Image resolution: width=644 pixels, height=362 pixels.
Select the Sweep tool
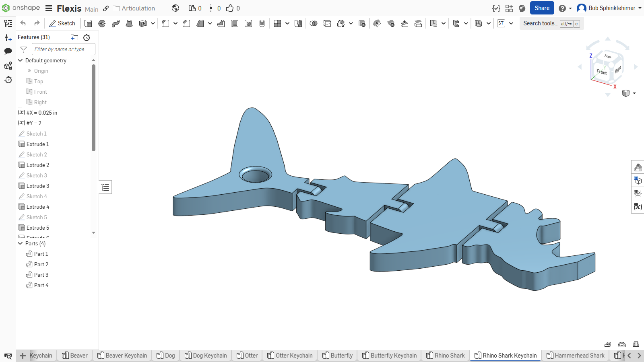pyautogui.click(x=116, y=23)
